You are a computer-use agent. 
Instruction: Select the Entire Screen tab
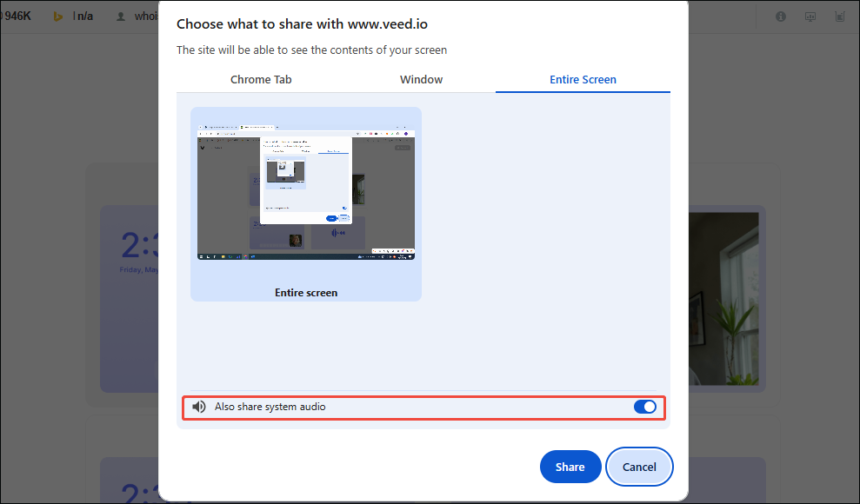tap(583, 79)
